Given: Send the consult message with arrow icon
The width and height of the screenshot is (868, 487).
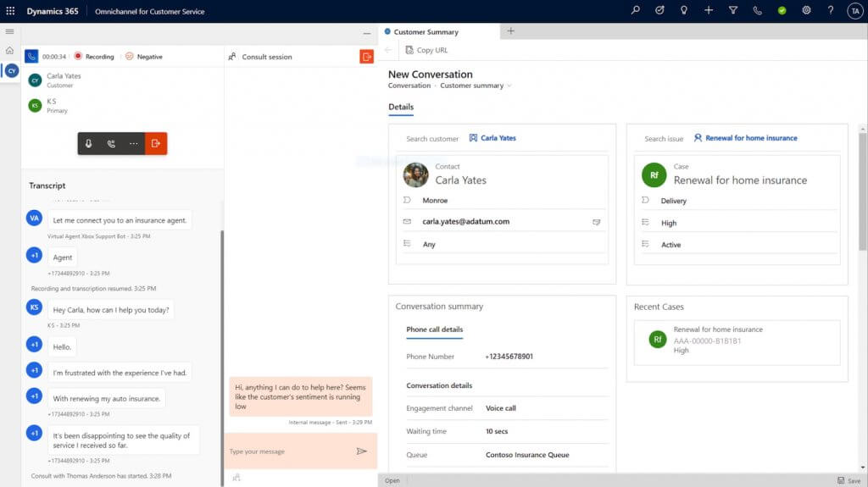Looking at the screenshot, I should pos(361,451).
